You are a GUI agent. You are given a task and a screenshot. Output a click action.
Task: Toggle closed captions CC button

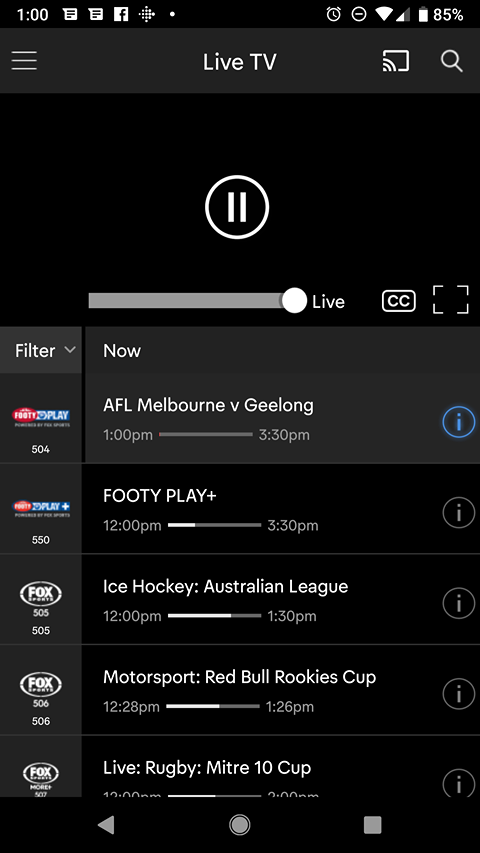[x=398, y=301]
